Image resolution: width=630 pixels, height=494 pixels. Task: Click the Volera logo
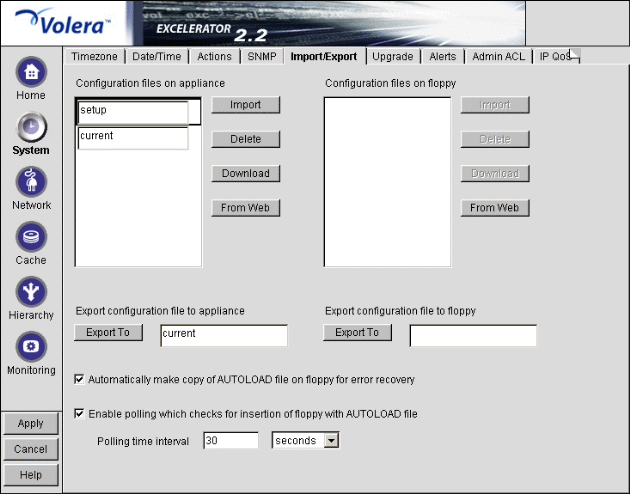pos(62,23)
